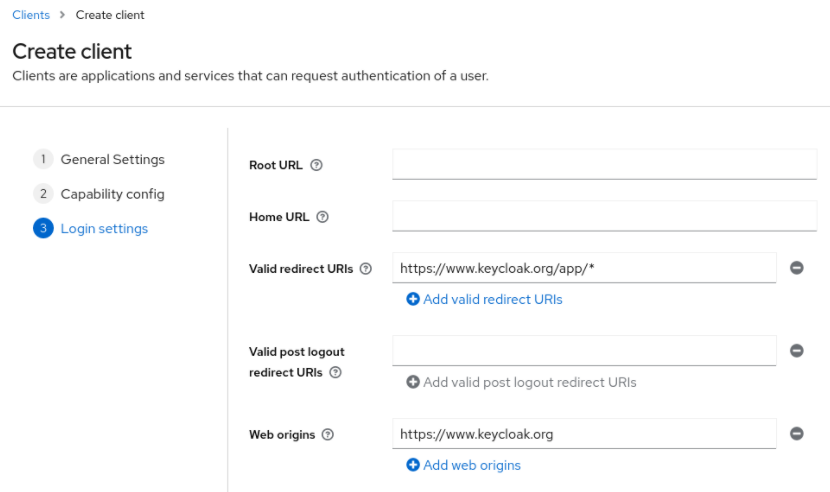Screen dimensions: 830x492
Task: Remove the Web origins entry
Action: (797, 434)
